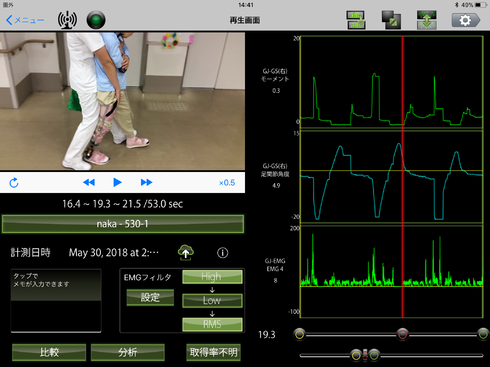490x367 pixels.
Task: Toggle the High EMG filter
Action: [x=212, y=277]
